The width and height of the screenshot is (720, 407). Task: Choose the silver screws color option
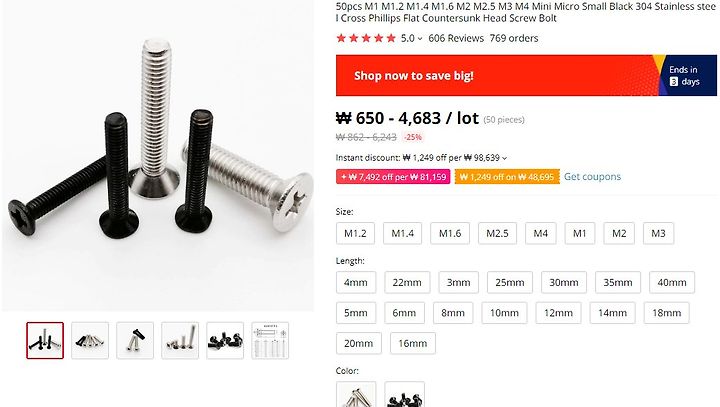[356, 395]
